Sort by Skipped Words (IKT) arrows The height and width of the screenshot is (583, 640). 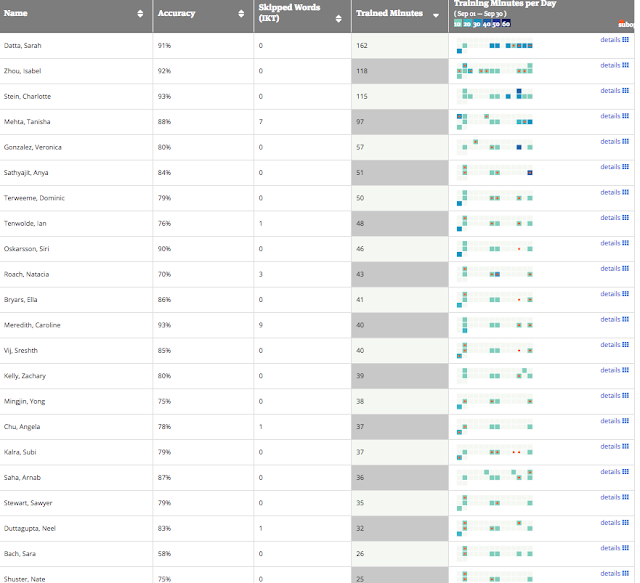coord(338,18)
